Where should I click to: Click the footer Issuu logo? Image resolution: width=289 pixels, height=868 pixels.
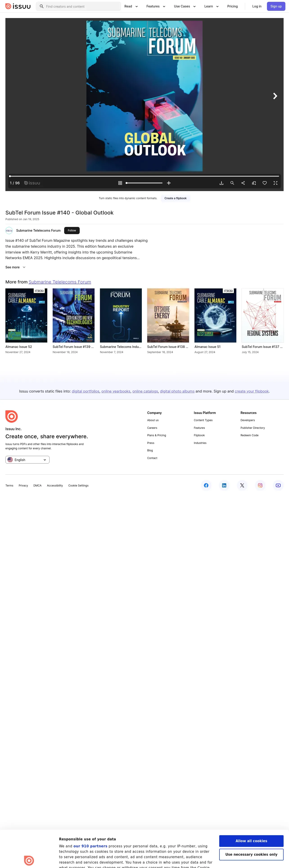11,416
